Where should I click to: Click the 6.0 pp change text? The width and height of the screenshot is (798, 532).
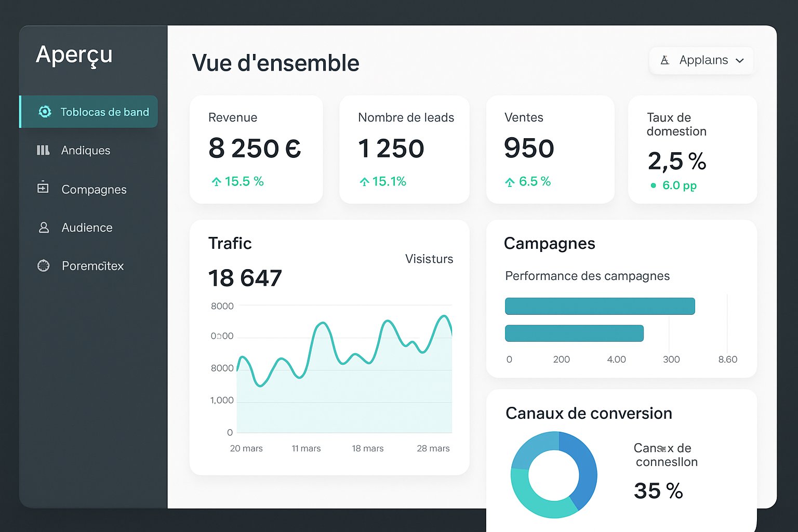[x=680, y=185]
